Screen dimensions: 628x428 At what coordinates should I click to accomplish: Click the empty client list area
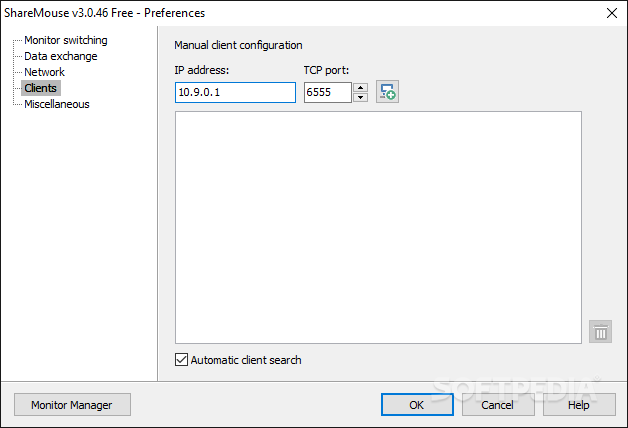pyautogui.click(x=378, y=227)
